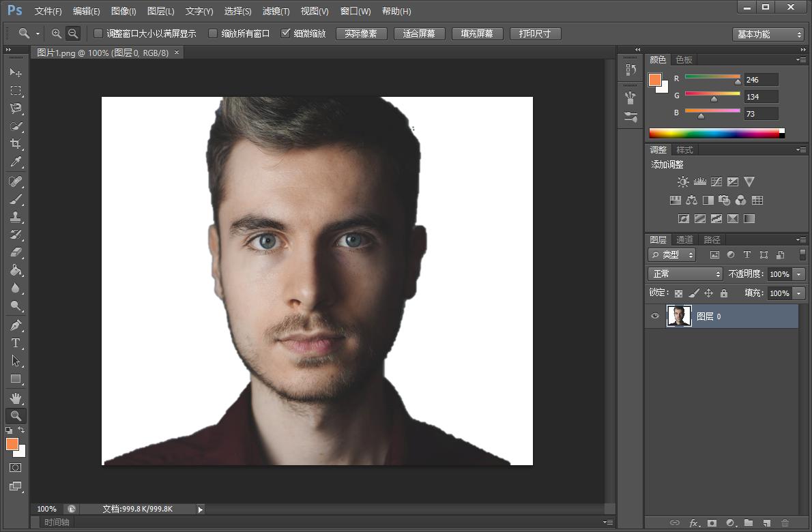The image size is (812, 532).
Task: Click the color spectrum ramp bar
Action: pos(713,133)
